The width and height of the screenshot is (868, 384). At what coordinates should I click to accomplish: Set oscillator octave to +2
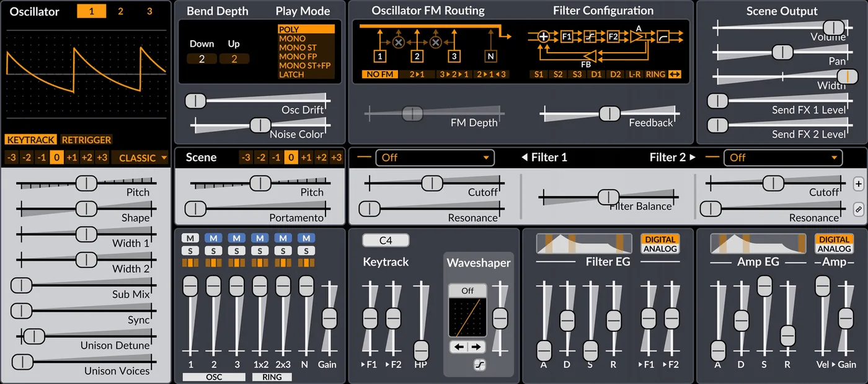(87, 158)
